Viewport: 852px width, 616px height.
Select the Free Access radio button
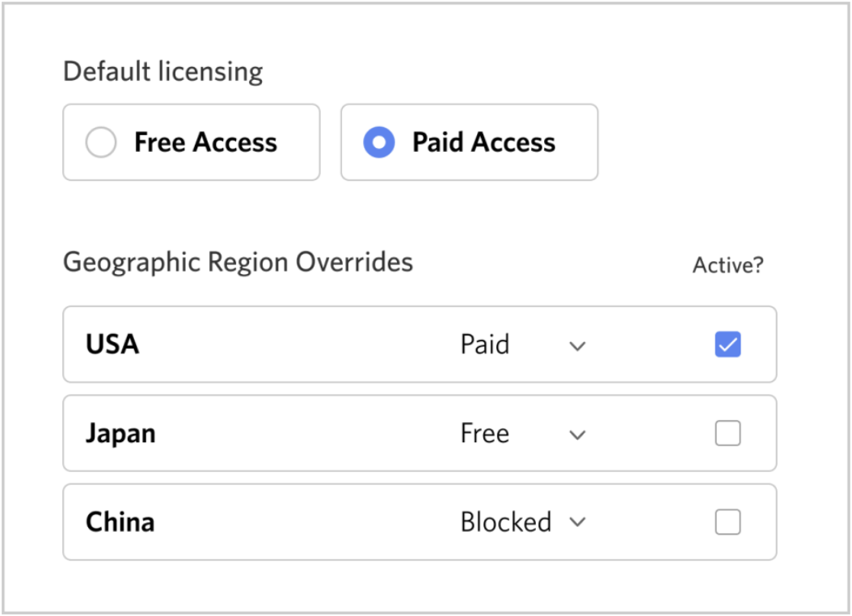[101, 143]
